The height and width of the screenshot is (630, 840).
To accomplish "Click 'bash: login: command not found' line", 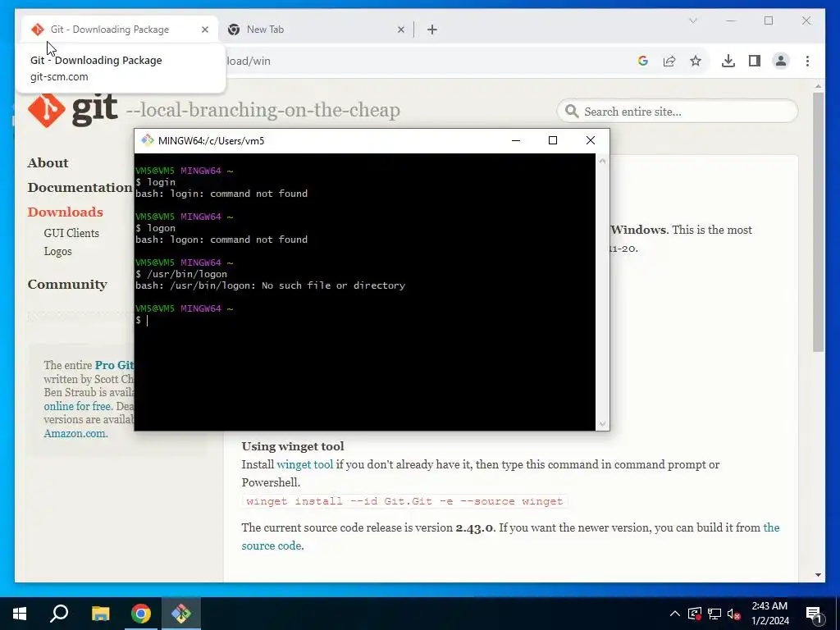I will pyautogui.click(x=221, y=194).
